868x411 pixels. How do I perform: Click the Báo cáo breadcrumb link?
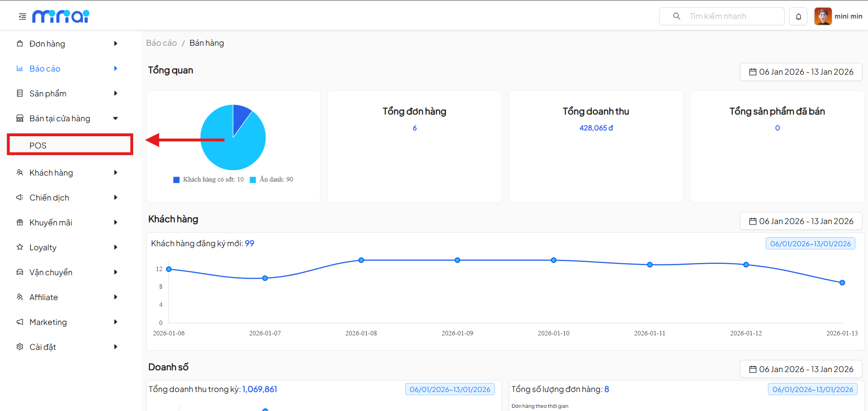click(161, 43)
